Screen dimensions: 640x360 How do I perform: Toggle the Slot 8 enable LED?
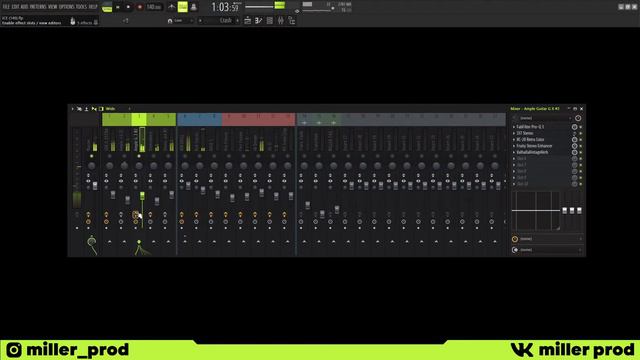[x=581, y=171]
